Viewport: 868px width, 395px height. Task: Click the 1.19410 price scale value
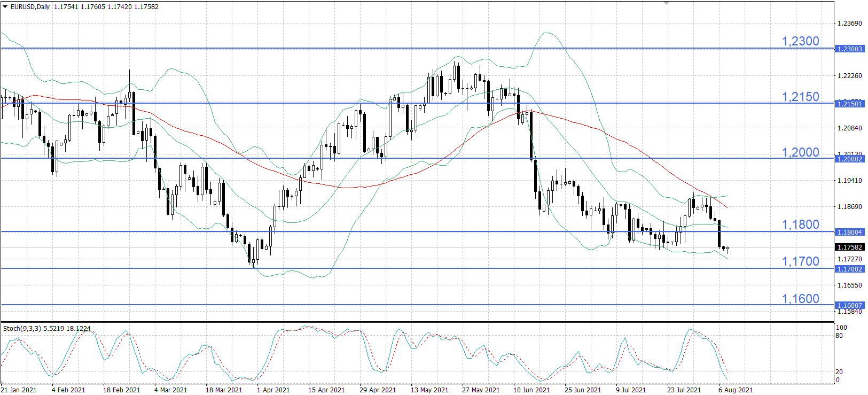pos(850,181)
